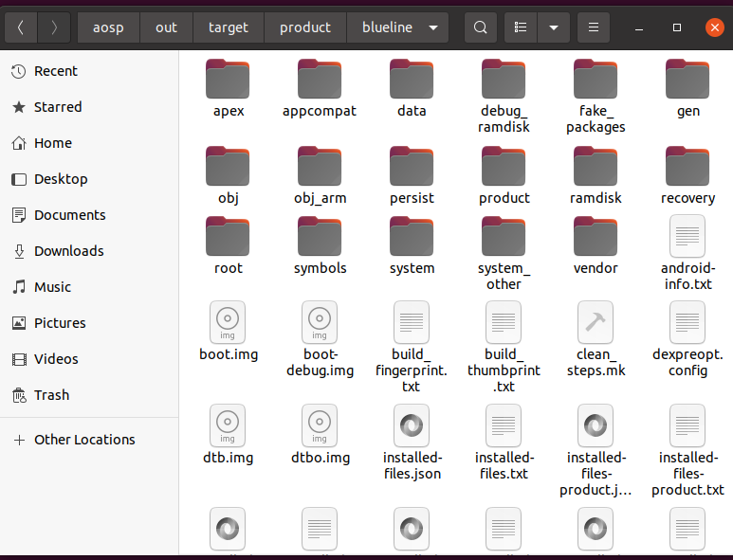The image size is (733, 560).
Task: Select Starred in the sidebar
Action: 58,107
